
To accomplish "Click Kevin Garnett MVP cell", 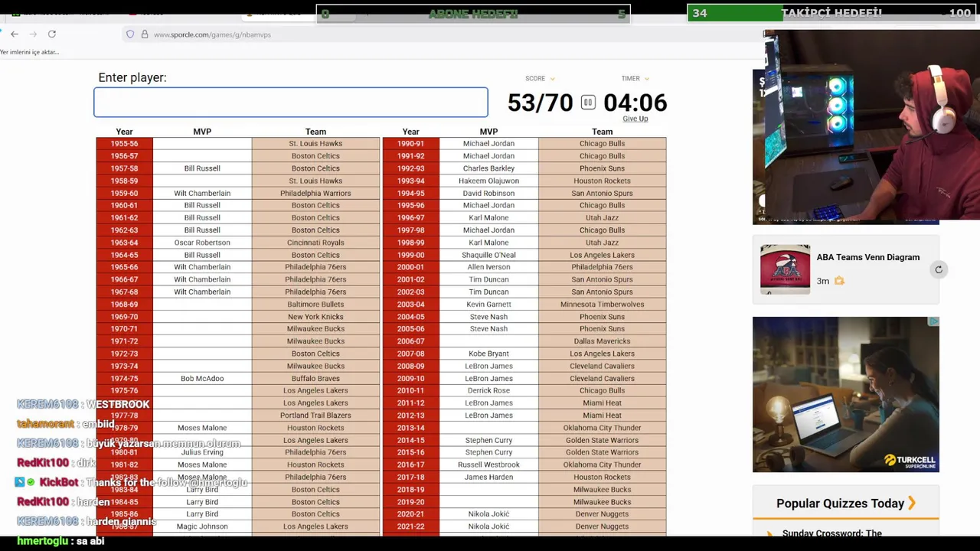I will pos(488,305).
